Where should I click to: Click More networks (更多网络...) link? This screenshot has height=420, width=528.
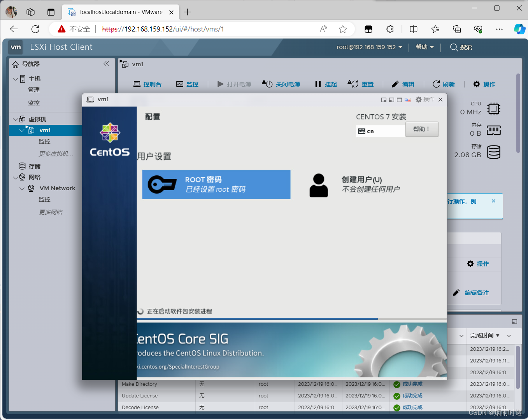tap(53, 212)
